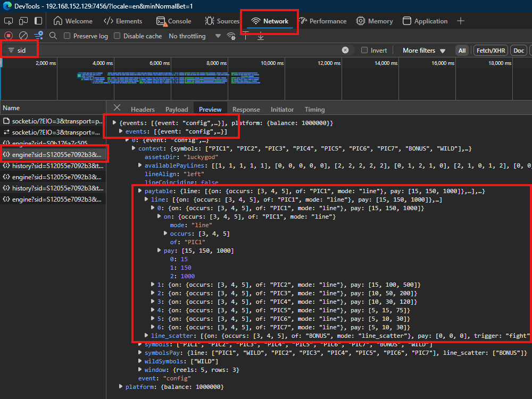Open More filters dropdown

point(424,51)
